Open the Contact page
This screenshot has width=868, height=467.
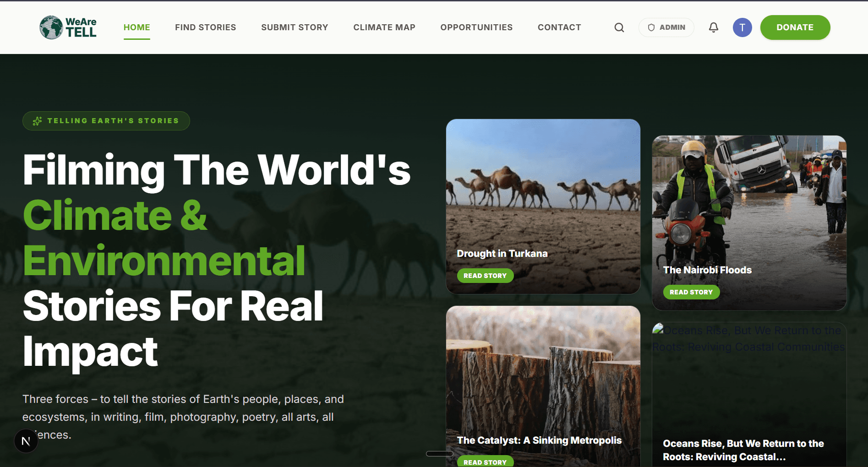(559, 27)
